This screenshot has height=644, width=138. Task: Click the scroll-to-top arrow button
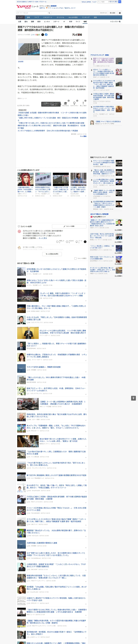point(133,398)
